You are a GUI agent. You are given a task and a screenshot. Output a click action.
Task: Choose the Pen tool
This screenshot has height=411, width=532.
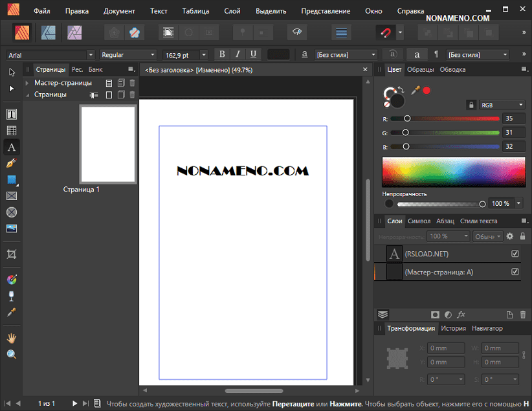(x=12, y=163)
